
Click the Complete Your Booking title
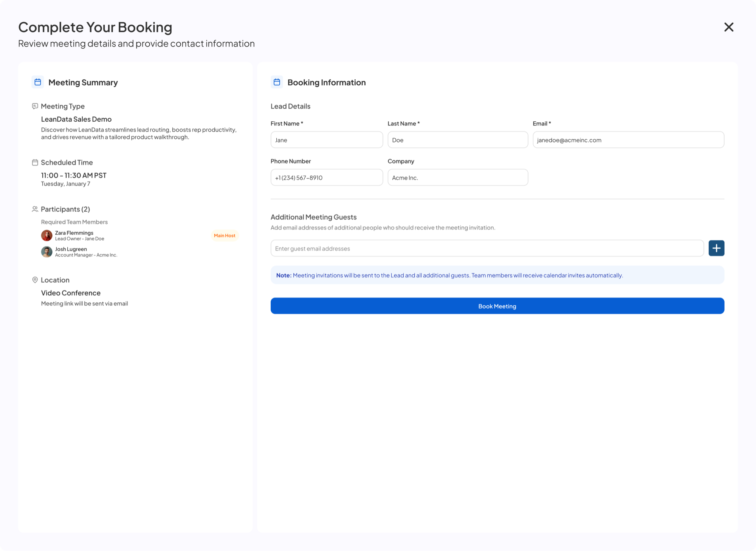[x=95, y=27]
